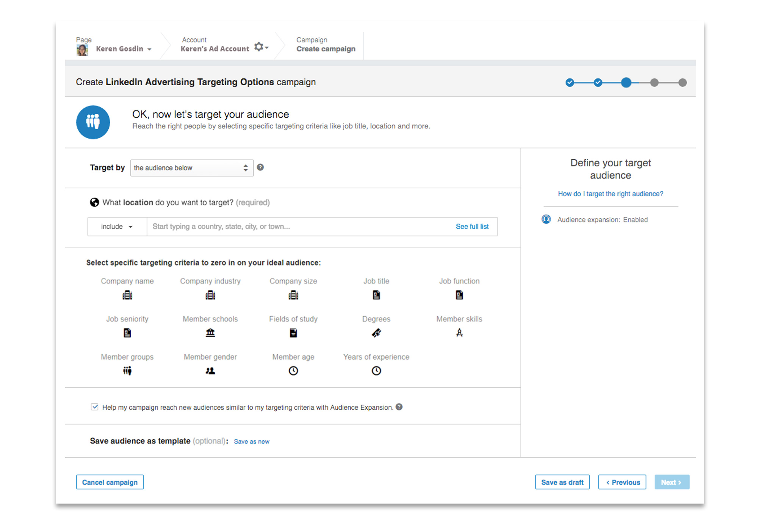Image resolution: width=758 pixels, height=532 pixels.
Task: Click the Keren's Ad Account breadcrumb
Action: [215, 49]
